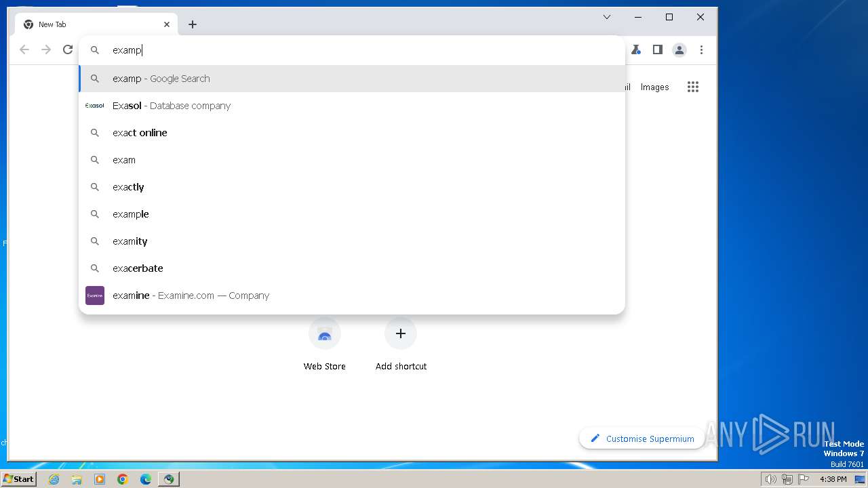Click the omnibox typed text 'examp'
Viewport: 868px width, 488px height.
click(127, 50)
